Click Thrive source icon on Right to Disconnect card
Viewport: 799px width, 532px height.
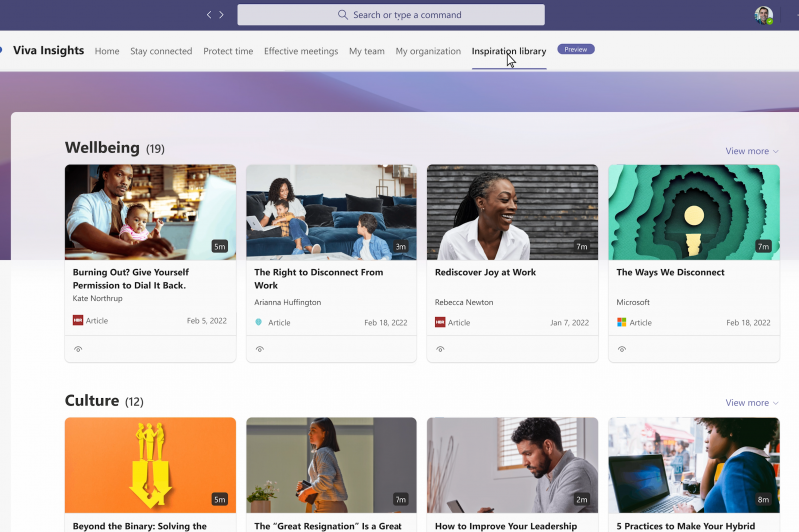[x=259, y=322]
